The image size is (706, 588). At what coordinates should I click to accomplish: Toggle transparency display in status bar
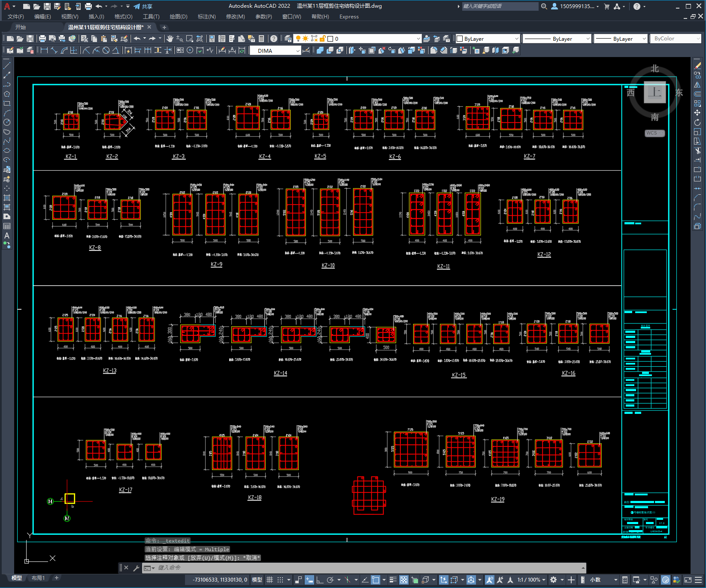404,580
